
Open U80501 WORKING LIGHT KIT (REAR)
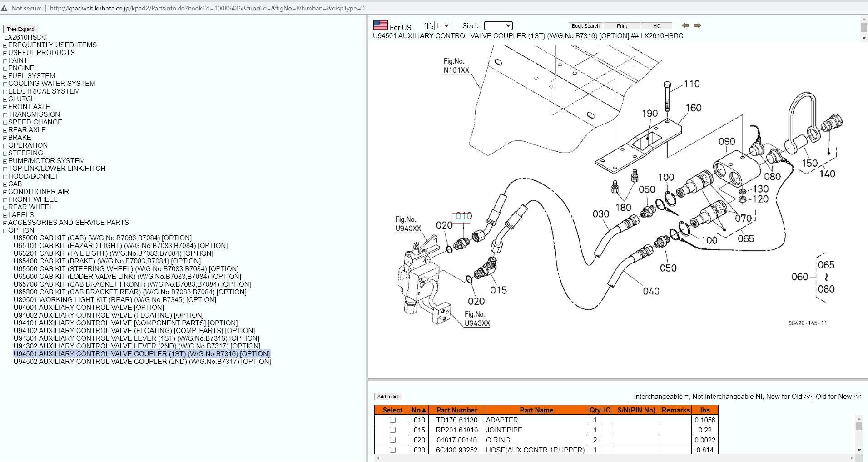pyautogui.click(x=115, y=300)
